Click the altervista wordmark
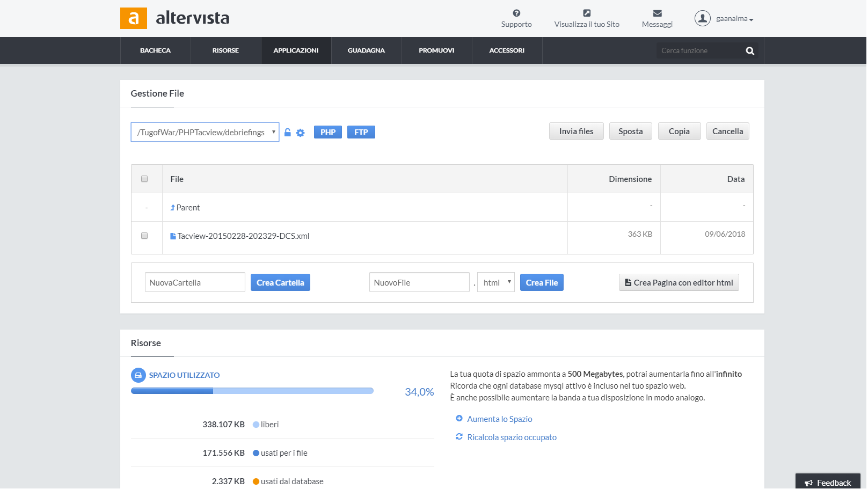The width and height of the screenshot is (868, 489). (x=193, y=18)
